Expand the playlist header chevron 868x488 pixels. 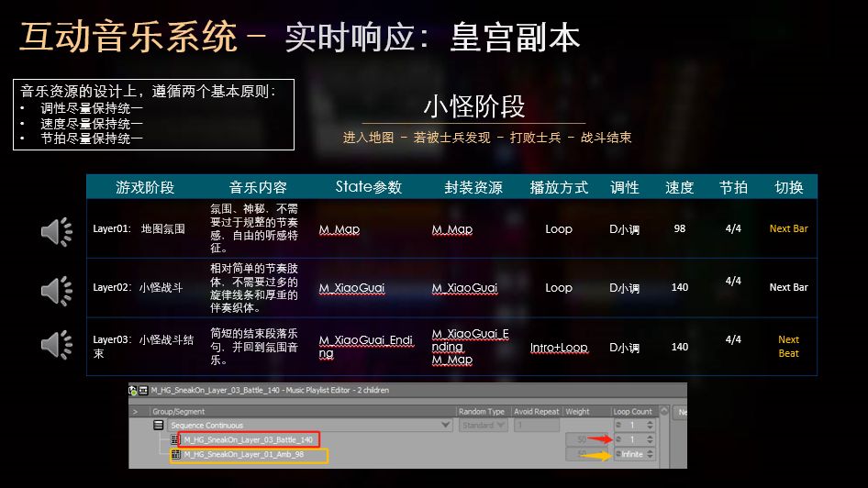[x=135, y=412]
